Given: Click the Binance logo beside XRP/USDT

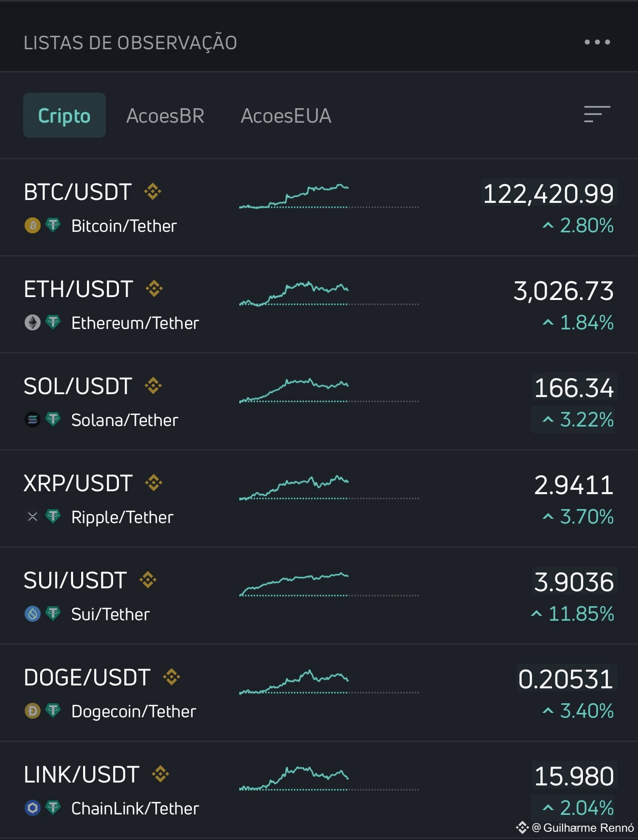Looking at the screenshot, I should [x=154, y=483].
